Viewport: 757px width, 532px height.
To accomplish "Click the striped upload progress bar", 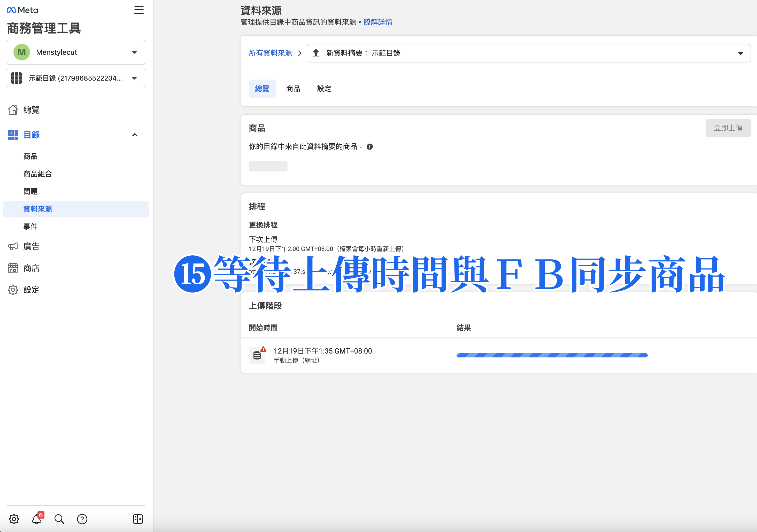I will pyautogui.click(x=552, y=355).
